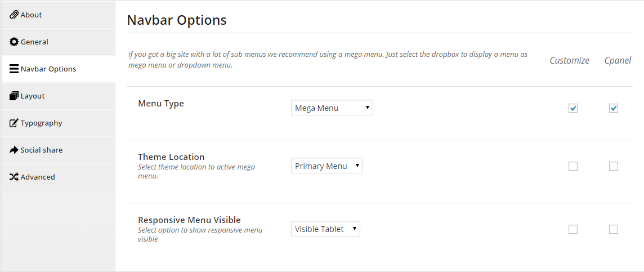
Task: Click the shuffle icon beside Advanced
Action: 14,177
